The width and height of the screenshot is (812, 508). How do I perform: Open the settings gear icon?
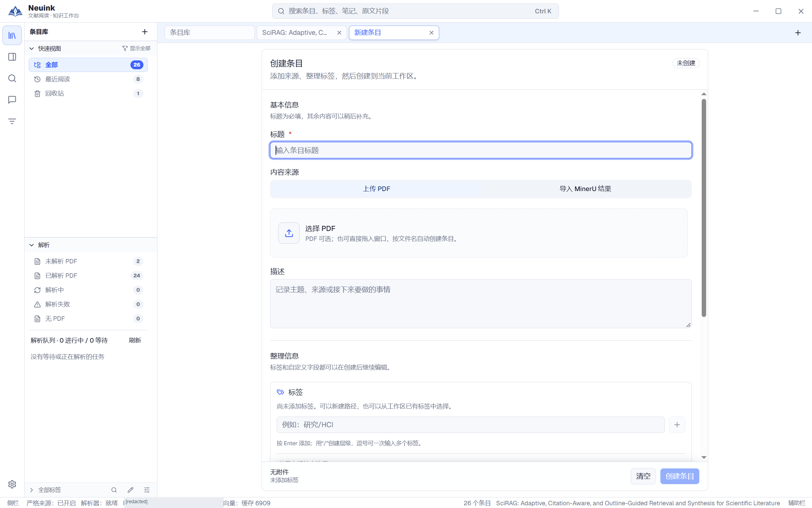click(x=12, y=484)
